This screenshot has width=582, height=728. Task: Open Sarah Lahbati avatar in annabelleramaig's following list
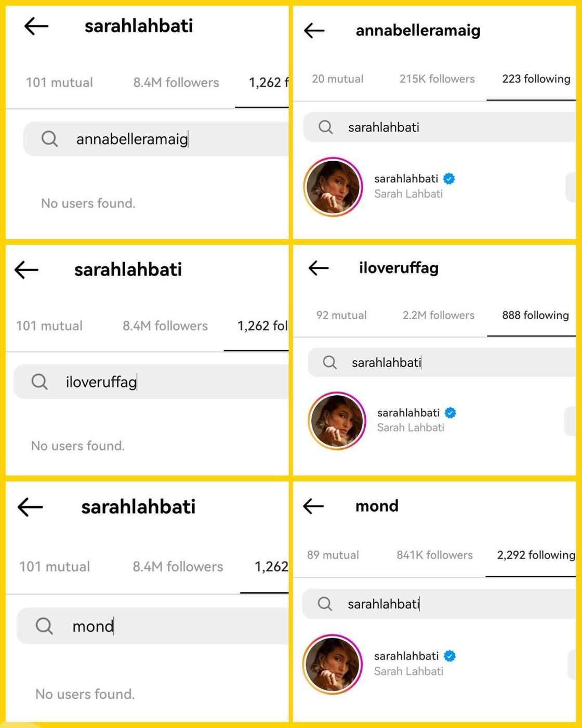333,187
